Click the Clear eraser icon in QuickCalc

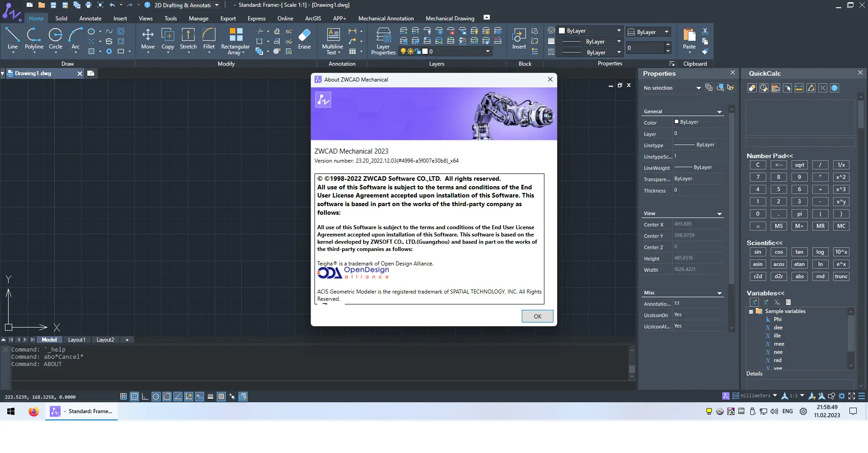click(x=752, y=88)
